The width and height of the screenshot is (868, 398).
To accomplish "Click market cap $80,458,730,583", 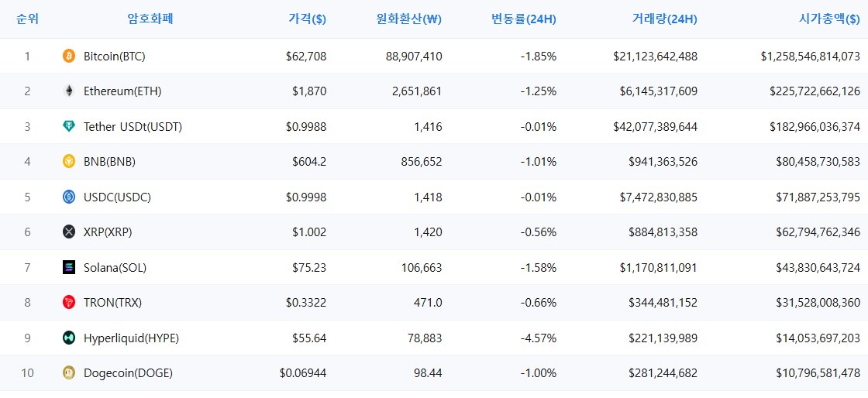I will tap(818, 162).
